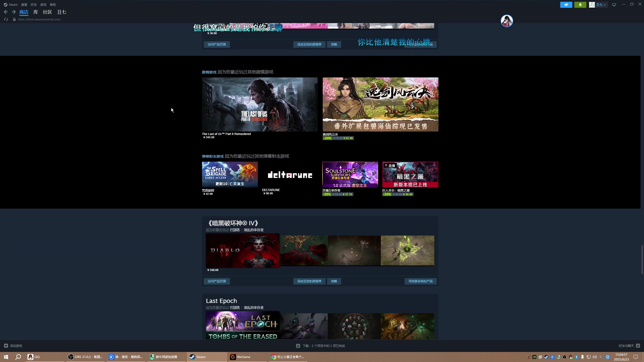This screenshot has height=362, width=644.
Task: Click the padlock icon beside the store URL
Action: 14,19
